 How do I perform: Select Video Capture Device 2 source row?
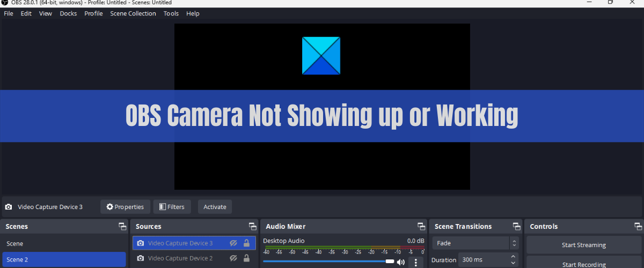point(194,258)
